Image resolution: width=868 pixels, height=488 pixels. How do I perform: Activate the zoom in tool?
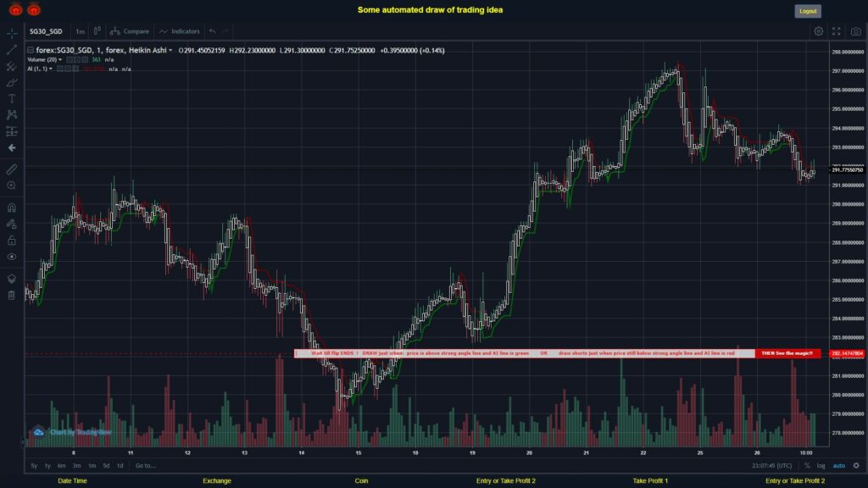coord(12,186)
